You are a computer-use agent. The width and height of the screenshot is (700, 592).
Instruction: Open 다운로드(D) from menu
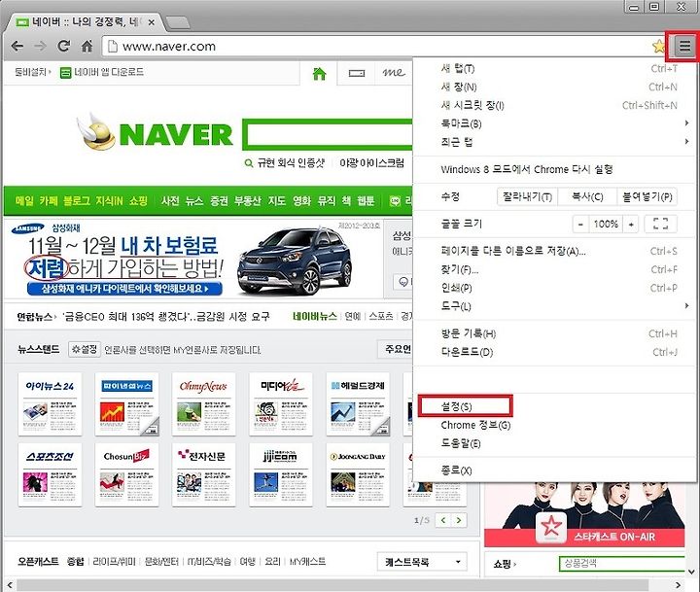(553, 352)
